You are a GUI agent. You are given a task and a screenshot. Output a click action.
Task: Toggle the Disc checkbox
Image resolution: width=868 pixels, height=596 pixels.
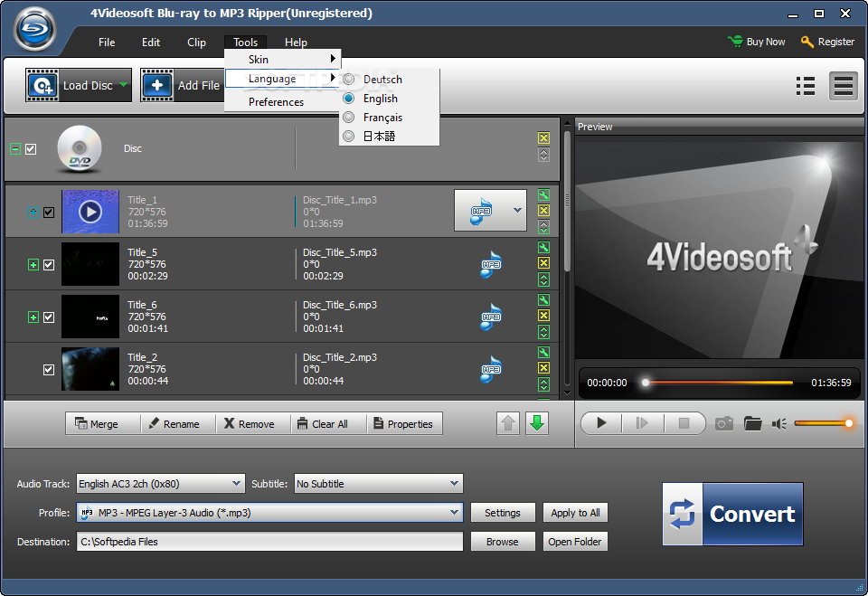[x=31, y=149]
